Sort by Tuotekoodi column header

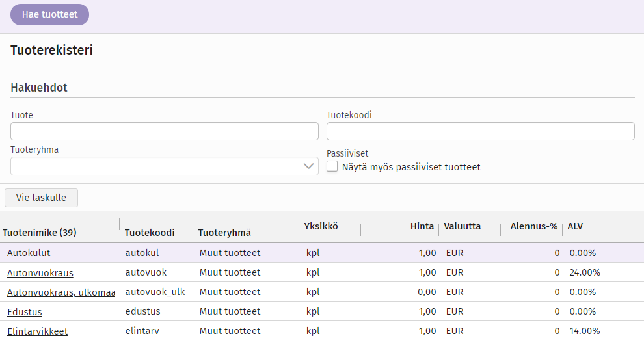[x=150, y=233]
